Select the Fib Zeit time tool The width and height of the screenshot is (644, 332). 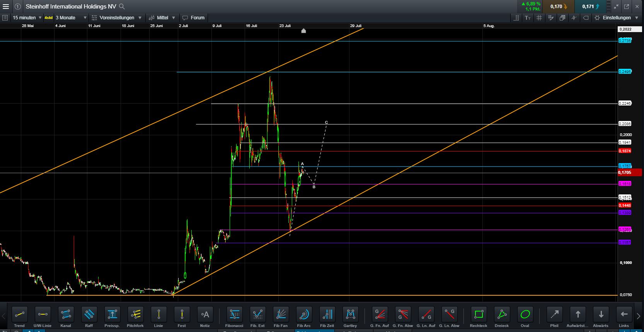pos(327,315)
